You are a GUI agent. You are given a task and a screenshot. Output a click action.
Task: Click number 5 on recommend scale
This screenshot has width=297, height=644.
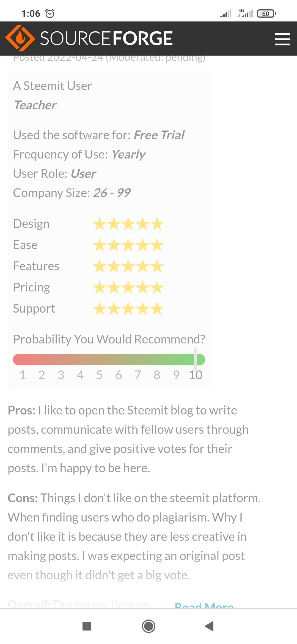click(99, 375)
